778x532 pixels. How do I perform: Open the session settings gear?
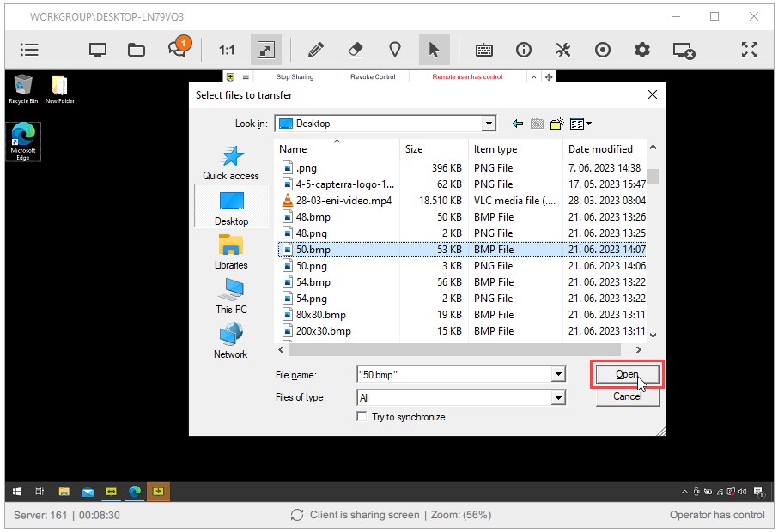coord(641,50)
